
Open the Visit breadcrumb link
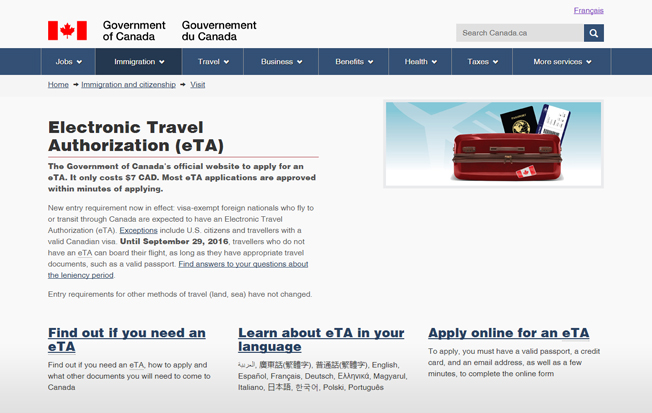[x=198, y=84]
